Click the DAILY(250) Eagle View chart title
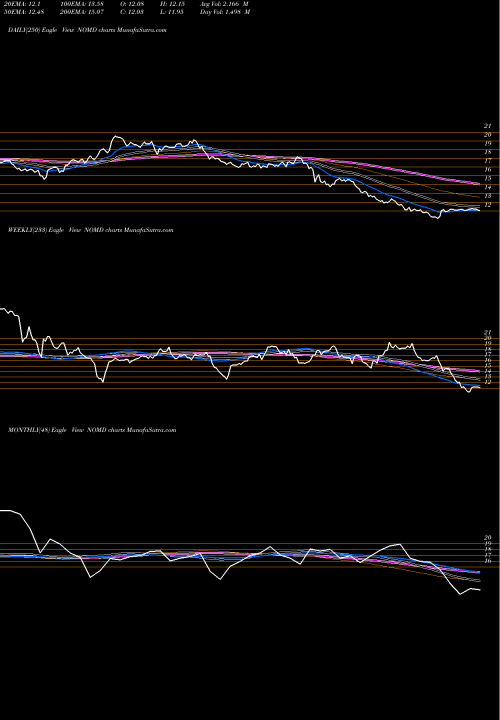This screenshot has height=720, width=500. coord(87,30)
